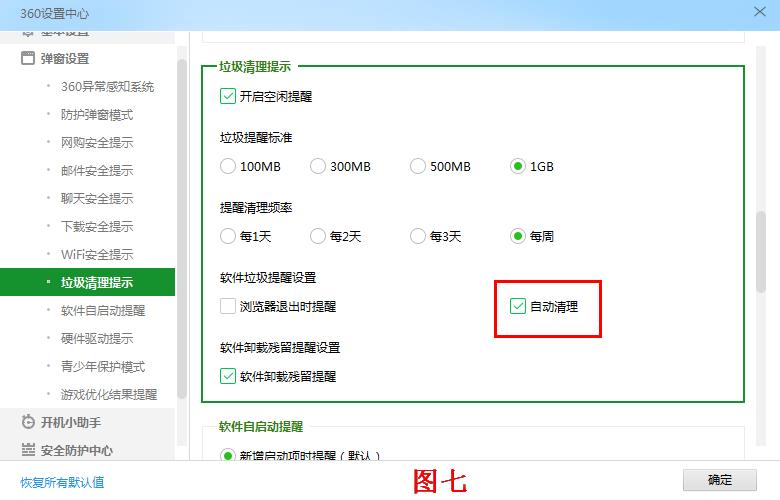
Task: Open WiFi安全提示 settings
Action: tap(97, 254)
